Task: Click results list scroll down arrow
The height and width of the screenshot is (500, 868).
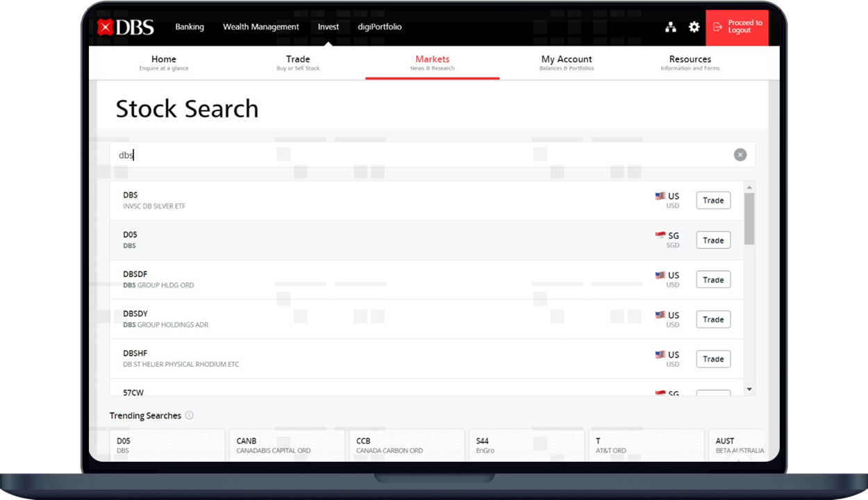Action: 749,390
